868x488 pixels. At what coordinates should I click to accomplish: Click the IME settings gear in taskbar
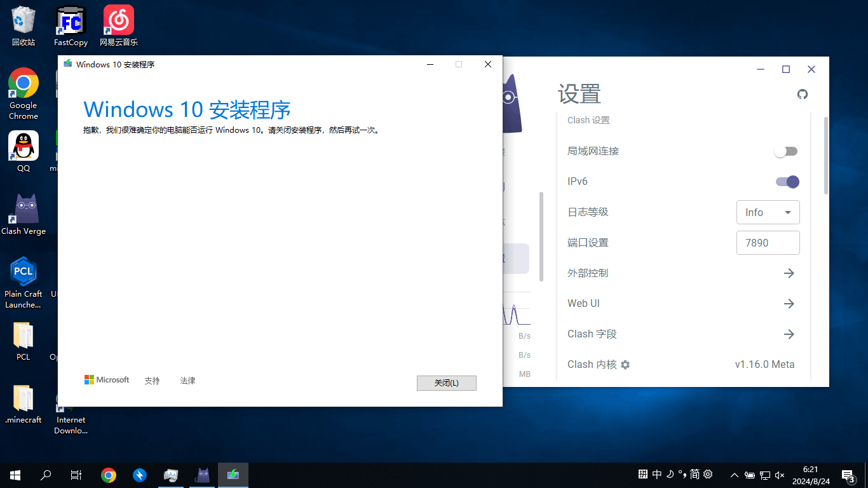pyautogui.click(x=708, y=474)
